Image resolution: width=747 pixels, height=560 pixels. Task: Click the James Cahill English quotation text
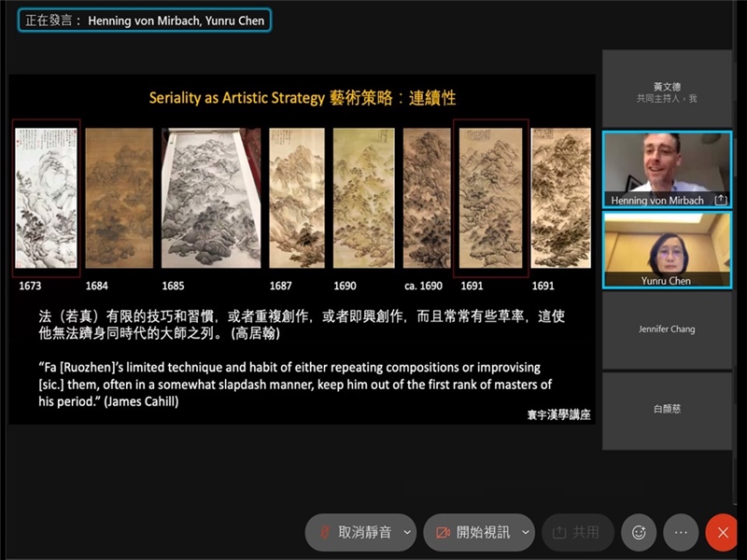[295, 385]
